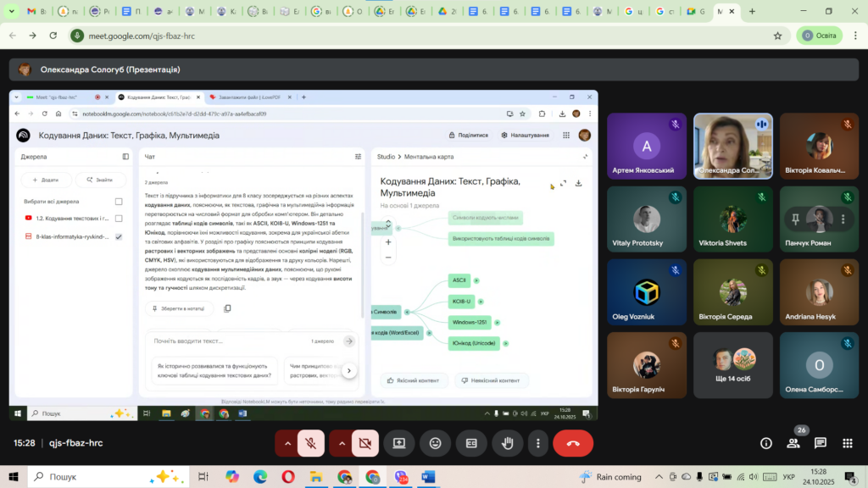Open meeting details info icon
Viewport: 868px width, 488px height.
click(x=766, y=443)
